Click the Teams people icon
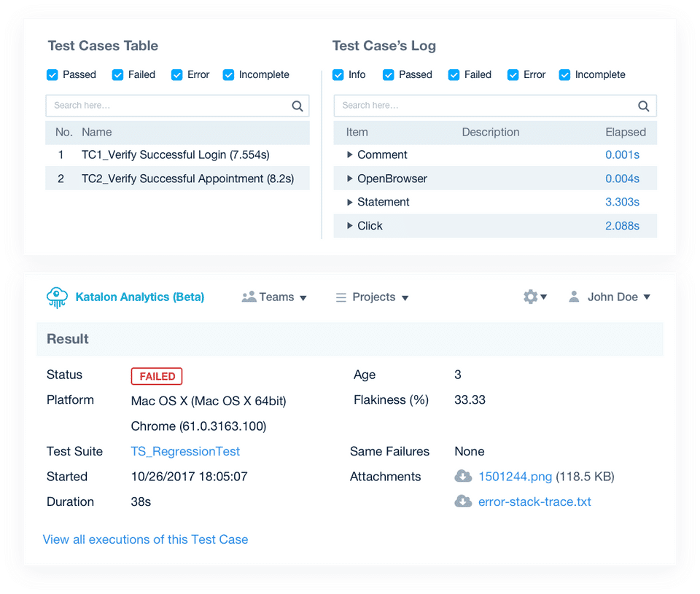The image size is (700, 594). click(x=249, y=297)
